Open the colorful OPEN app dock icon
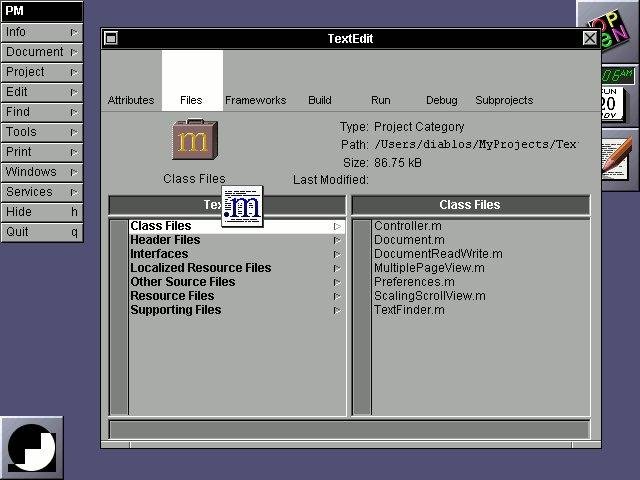640x480 pixels. point(609,30)
